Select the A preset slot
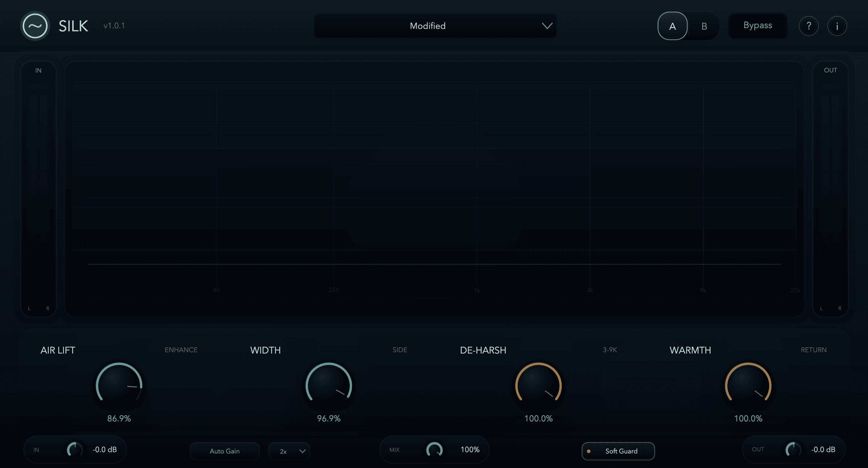Image resolution: width=868 pixels, height=468 pixels. (672, 26)
